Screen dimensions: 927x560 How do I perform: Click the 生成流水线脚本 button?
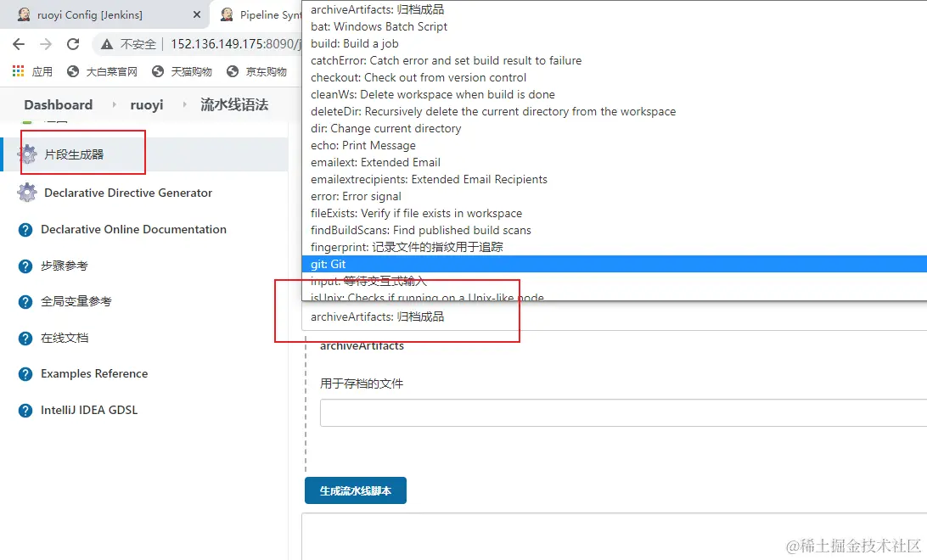coord(356,491)
